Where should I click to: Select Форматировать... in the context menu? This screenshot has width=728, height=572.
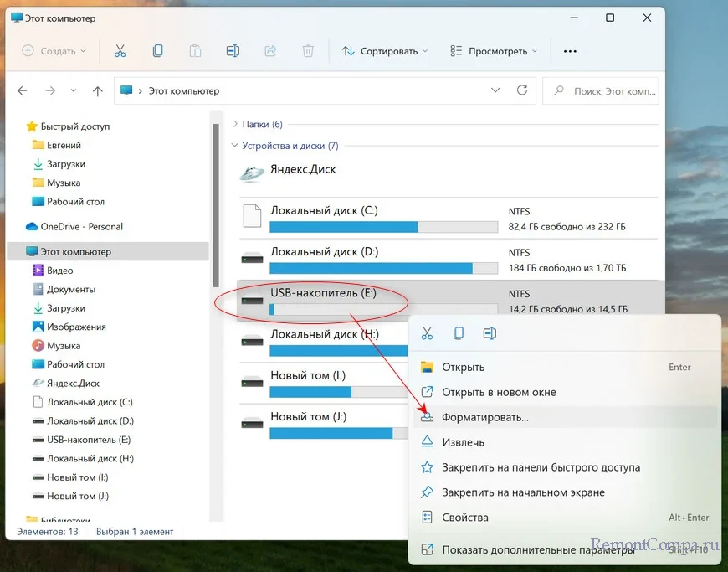pos(485,417)
